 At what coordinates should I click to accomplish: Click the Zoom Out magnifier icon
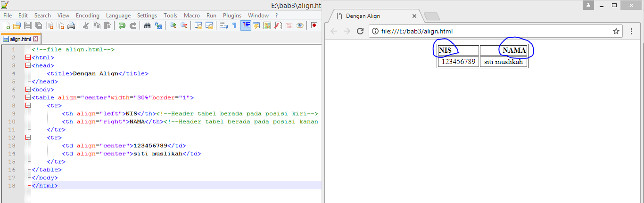[184, 25]
